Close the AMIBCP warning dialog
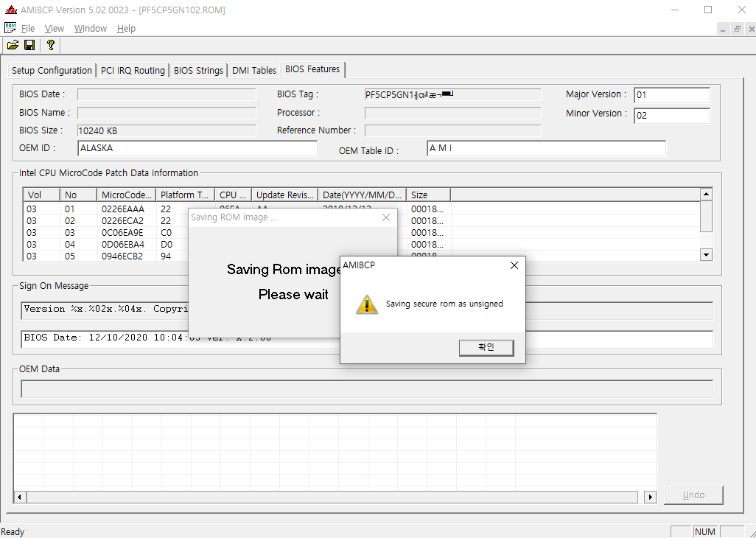Image resolution: width=756 pixels, height=538 pixels. [514, 265]
